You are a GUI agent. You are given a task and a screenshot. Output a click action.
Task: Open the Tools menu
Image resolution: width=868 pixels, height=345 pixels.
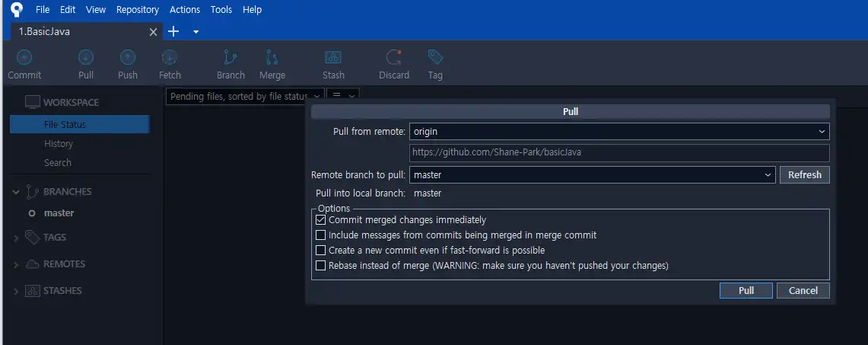pos(221,9)
